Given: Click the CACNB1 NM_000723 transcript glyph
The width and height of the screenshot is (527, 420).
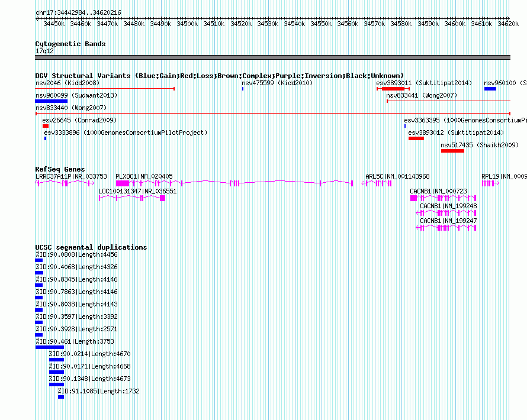Looking at the screenshot, I should click(444, 198).
